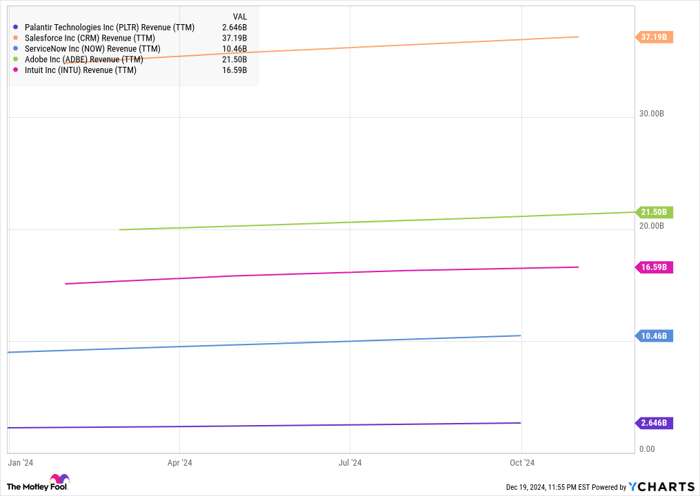700x496 pixels.
Task: Click the orange Salesforce legend dot
Action: pyautogui.click(x=16, y=38)
